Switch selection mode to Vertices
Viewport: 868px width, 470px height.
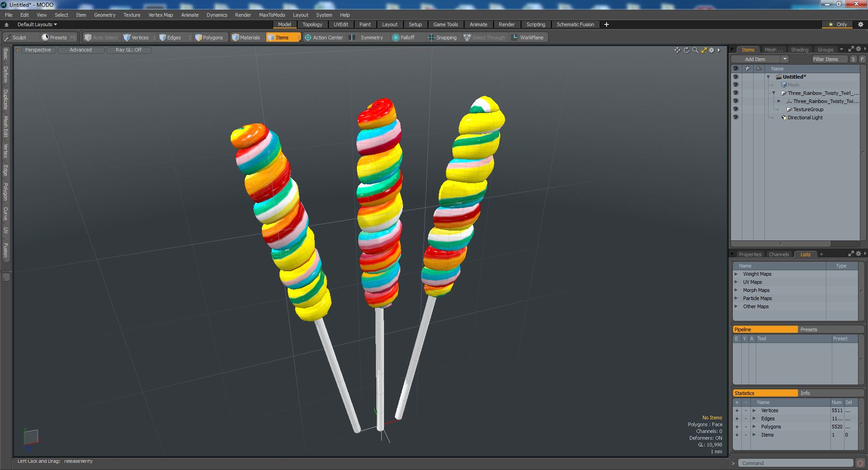click(139, 38)
